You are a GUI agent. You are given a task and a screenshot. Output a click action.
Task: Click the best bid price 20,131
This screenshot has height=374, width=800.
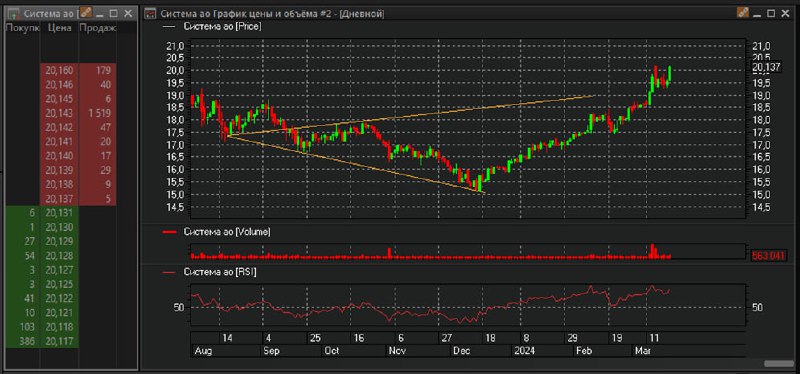coord(59,213)
